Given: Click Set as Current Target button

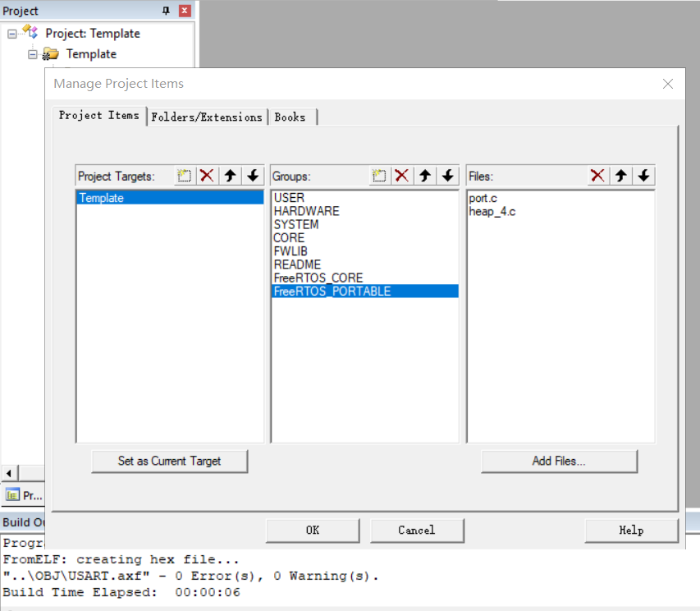Looking at the screenshot, I should (x=170, y=461).
